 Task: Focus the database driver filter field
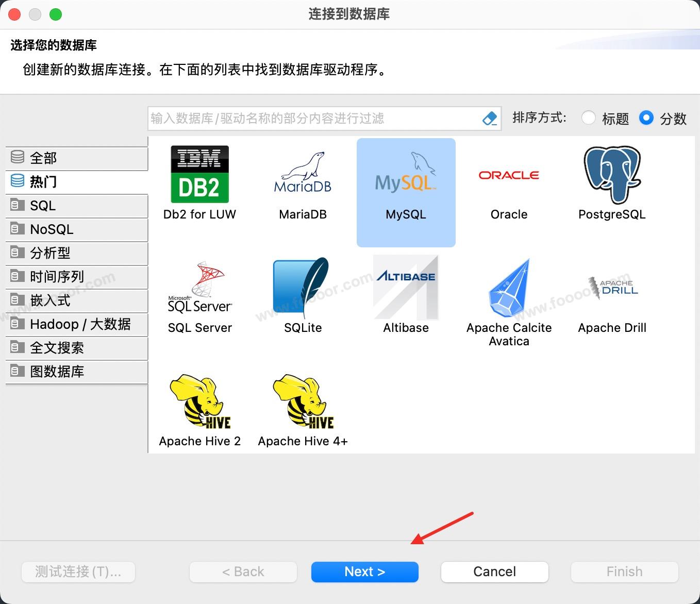click(314, 119)
